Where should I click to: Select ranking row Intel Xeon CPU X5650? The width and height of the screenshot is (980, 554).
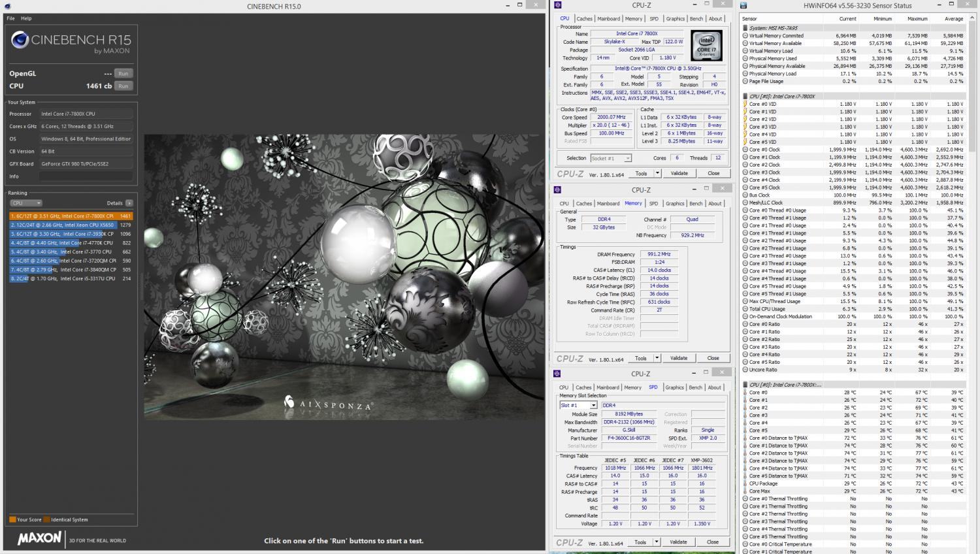tap(71, 225)
